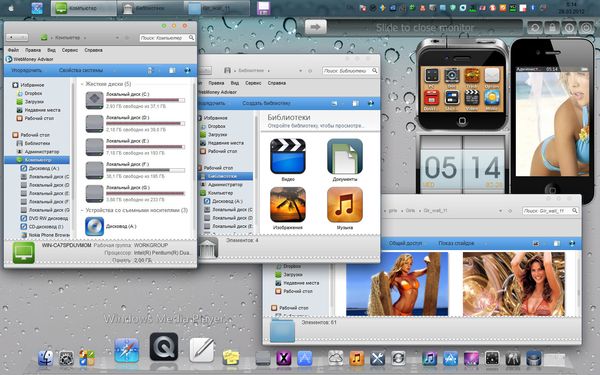600x375 pixels.
Task: Open System Preferences gear in dock
Action: coord(66,359)
